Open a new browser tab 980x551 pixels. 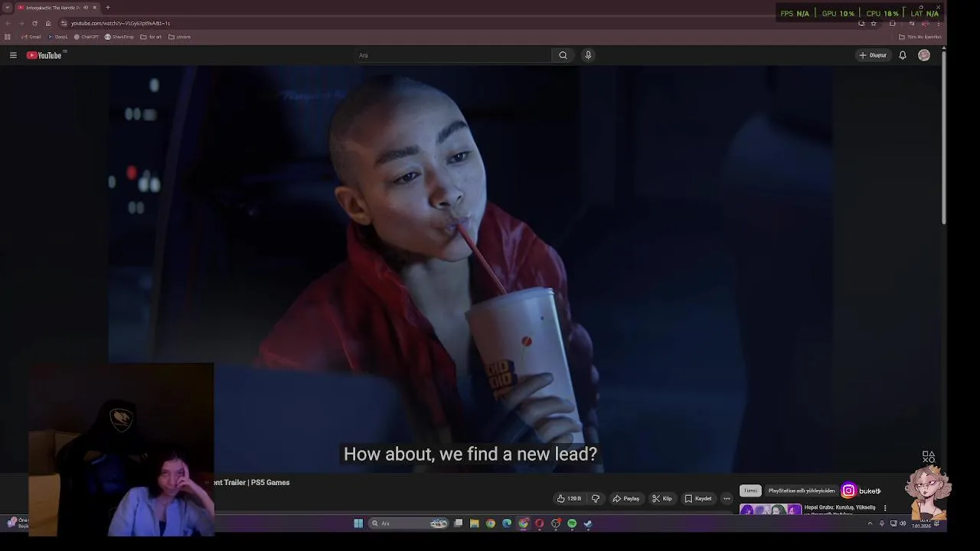point(108,8)
